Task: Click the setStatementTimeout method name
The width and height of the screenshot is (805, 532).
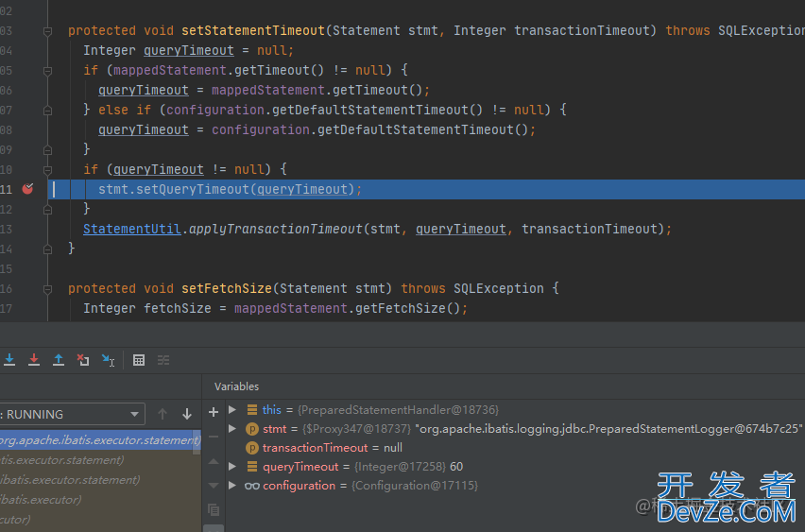Action: (253, 30)
